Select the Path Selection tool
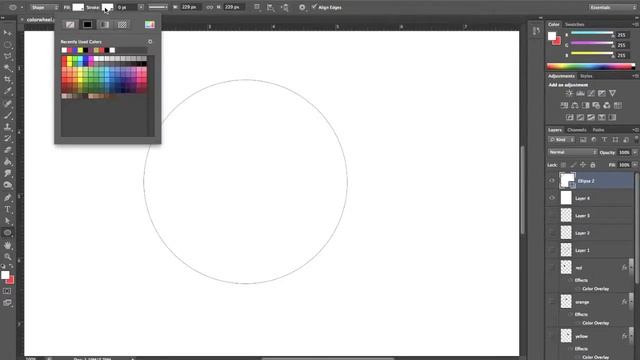 pos(7,221)
